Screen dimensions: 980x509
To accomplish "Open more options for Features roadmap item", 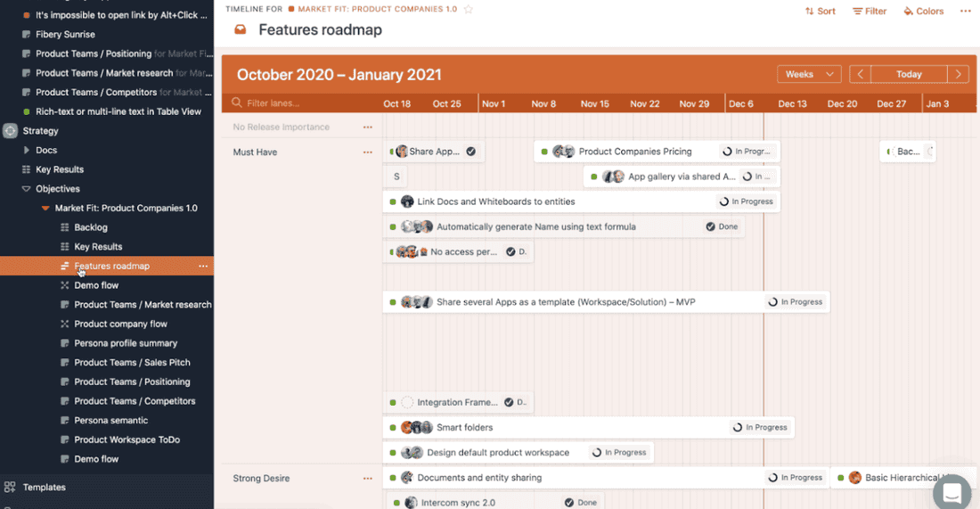I will pos(203,267).
